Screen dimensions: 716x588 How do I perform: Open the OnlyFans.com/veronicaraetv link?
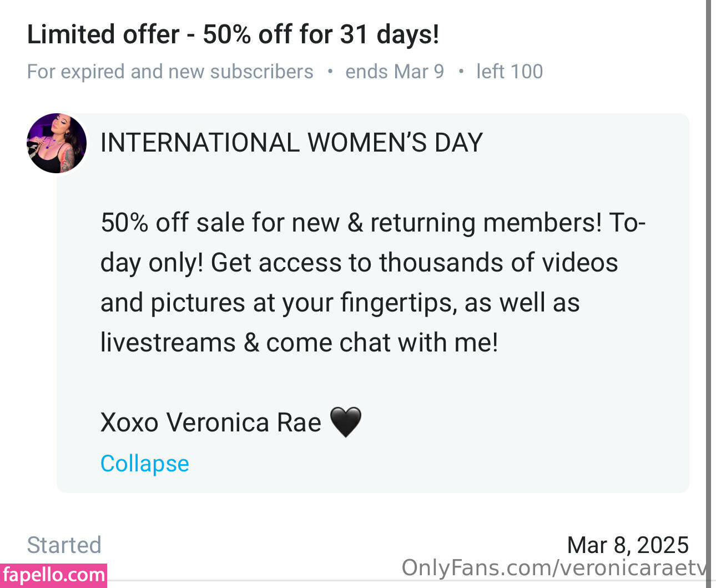(554, 568)
